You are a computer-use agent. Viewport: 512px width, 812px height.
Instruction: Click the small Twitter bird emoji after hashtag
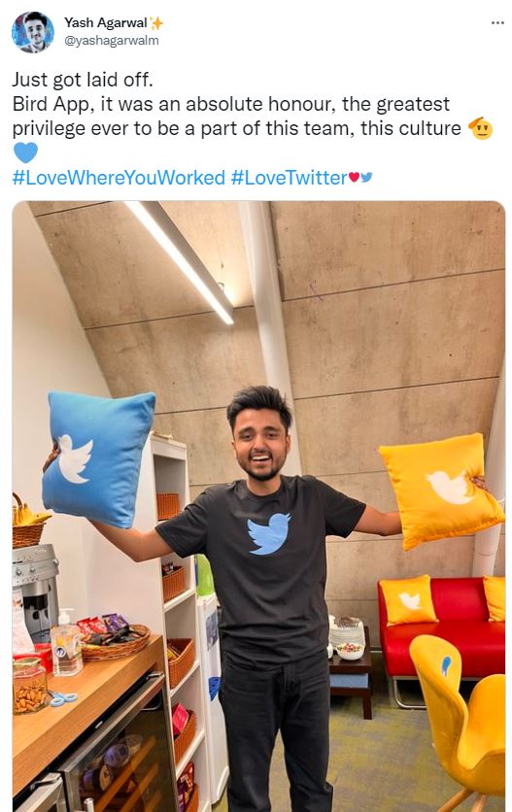coord(367,178)
